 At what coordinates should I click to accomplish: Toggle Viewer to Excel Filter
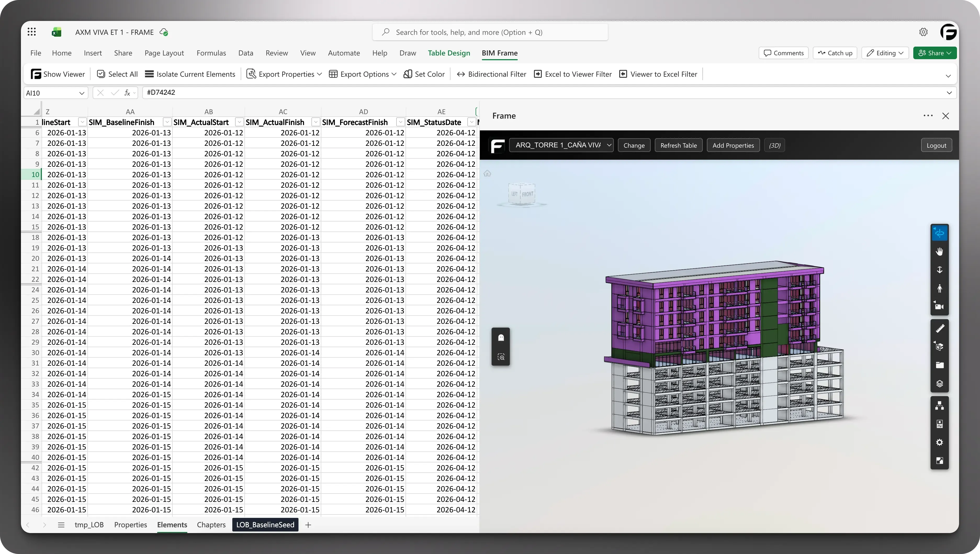pos(658,74)
